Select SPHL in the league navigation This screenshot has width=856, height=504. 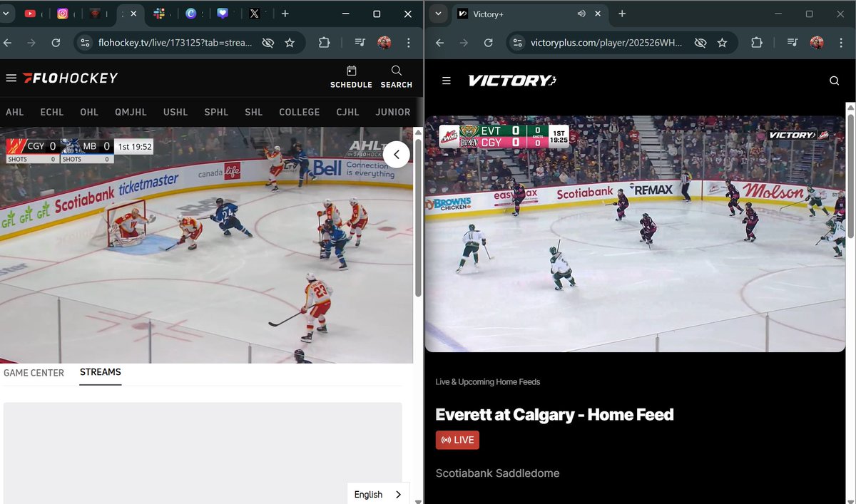tap(216, 112)
